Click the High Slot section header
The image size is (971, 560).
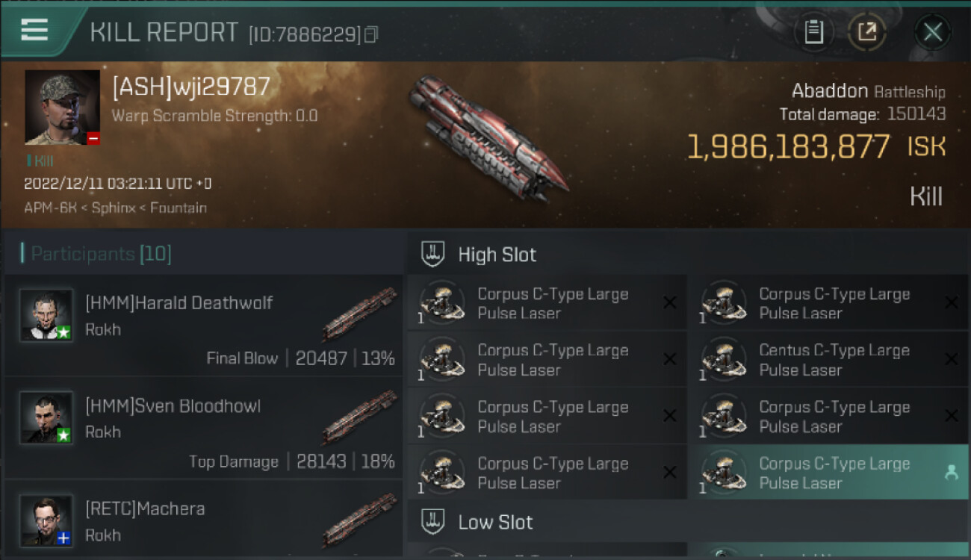[x=497, y=255]
